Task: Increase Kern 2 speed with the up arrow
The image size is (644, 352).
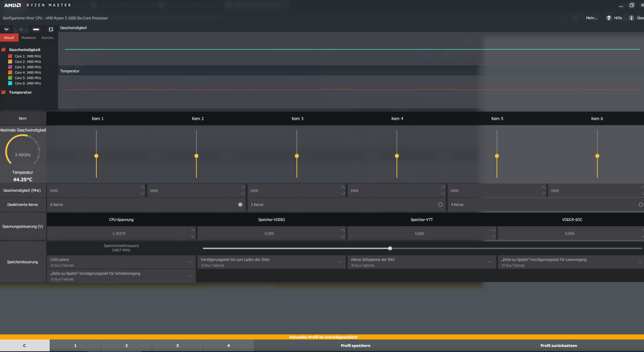Action: [243, 187]
